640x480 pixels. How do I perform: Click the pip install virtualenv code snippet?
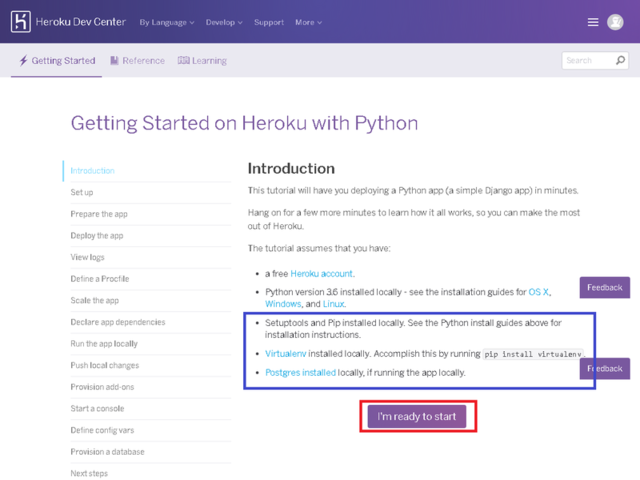533,354
